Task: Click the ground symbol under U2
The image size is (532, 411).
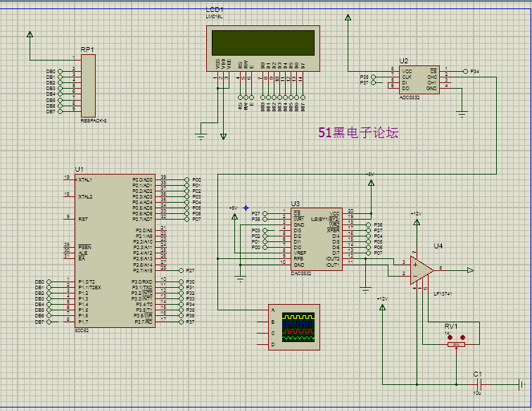Action: (462, 114)
